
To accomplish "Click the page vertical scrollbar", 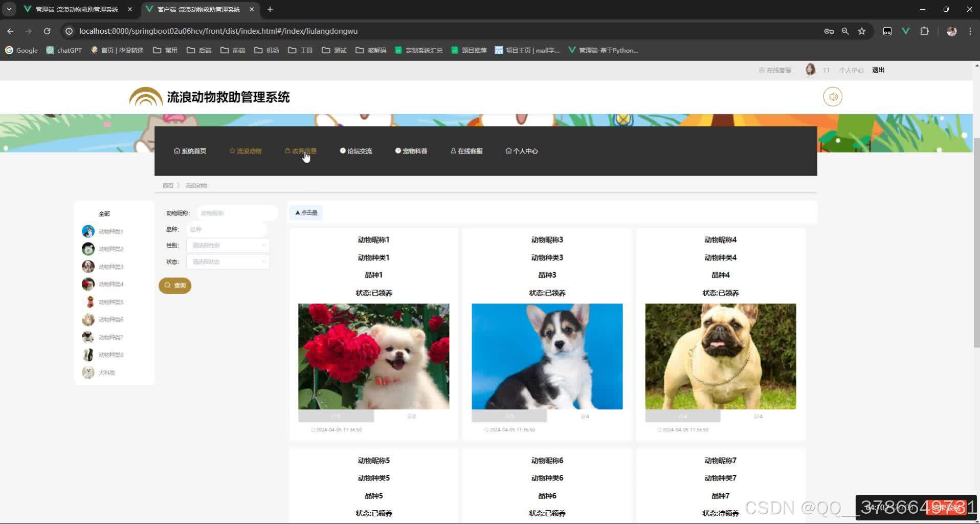I will (976, 243).
